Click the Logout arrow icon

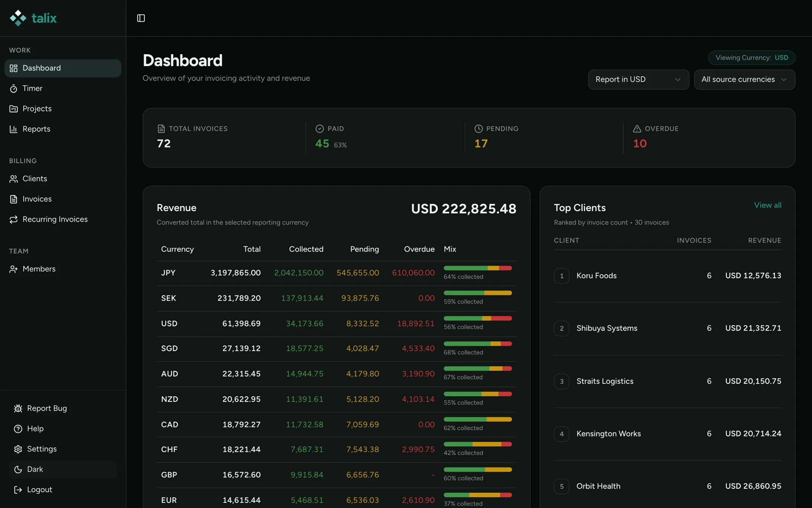tap(18, 490)
